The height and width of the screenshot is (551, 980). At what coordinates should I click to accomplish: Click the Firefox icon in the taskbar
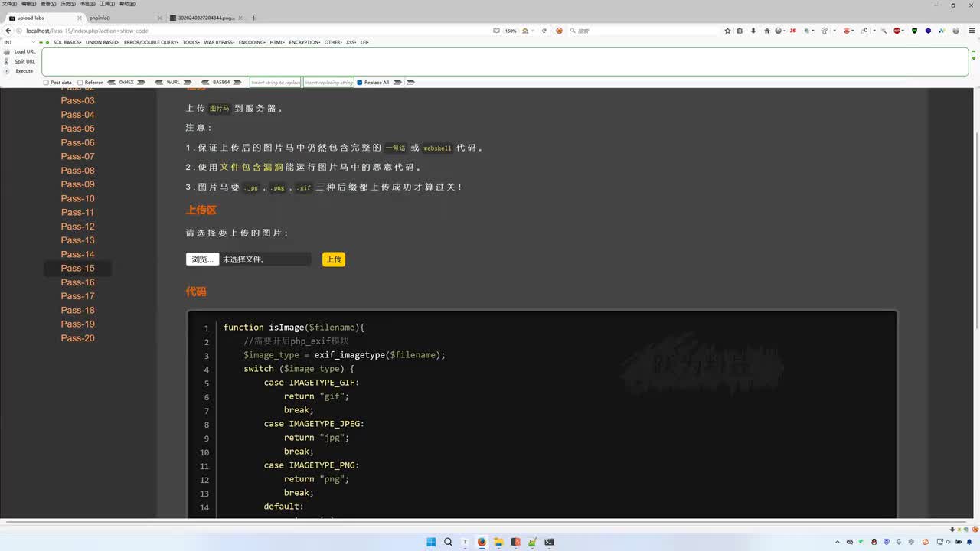tap(482, 542)
